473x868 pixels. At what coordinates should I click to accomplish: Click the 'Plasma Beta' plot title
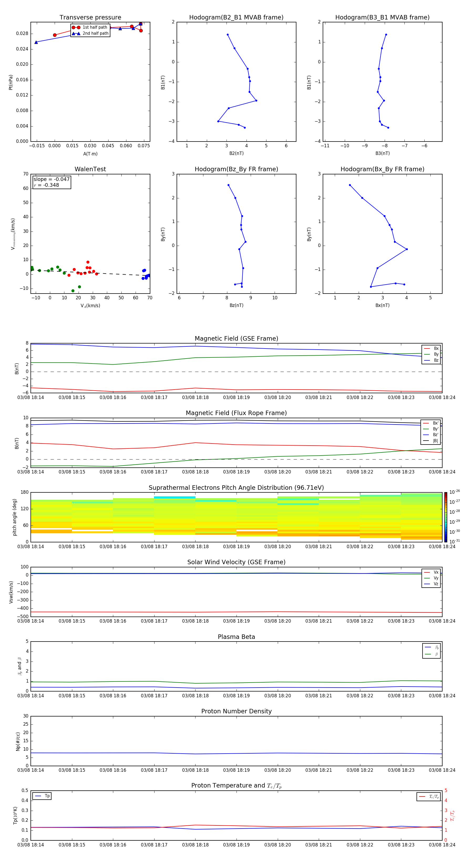(x=236, y=637)
